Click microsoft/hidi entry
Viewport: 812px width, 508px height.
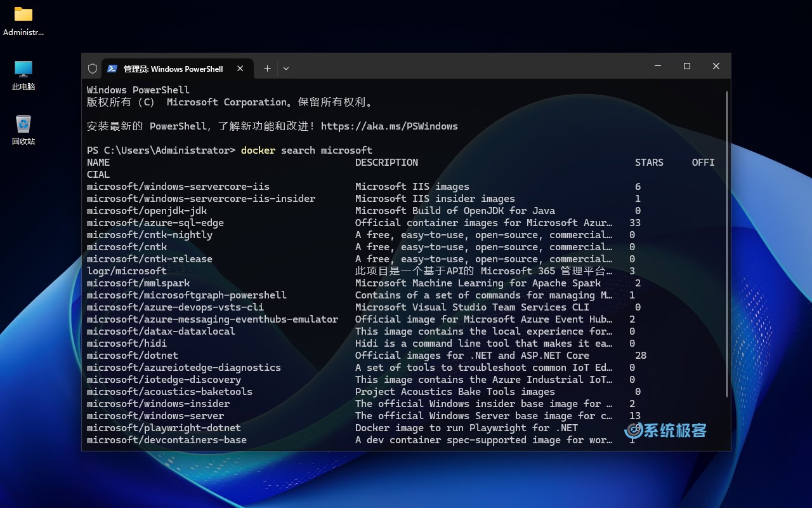(x=127, y=344)
